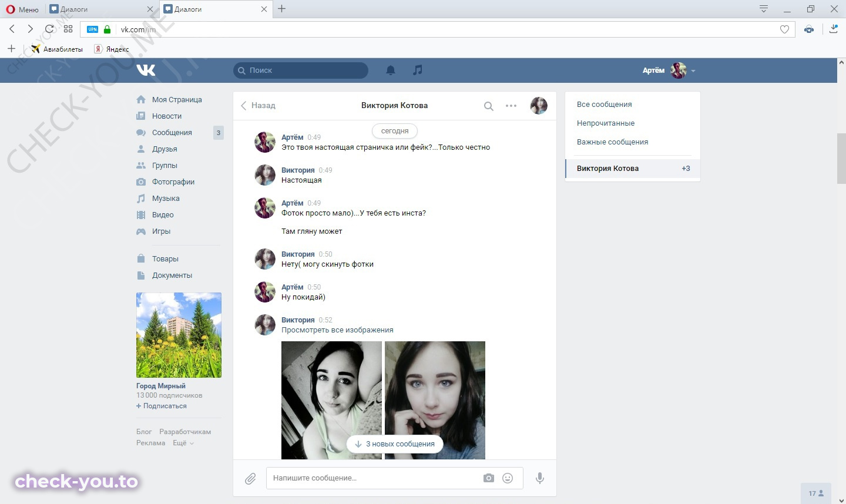Open the music note icon in header
This screenshot has height=504, width=846.
(x=418, y=70)
